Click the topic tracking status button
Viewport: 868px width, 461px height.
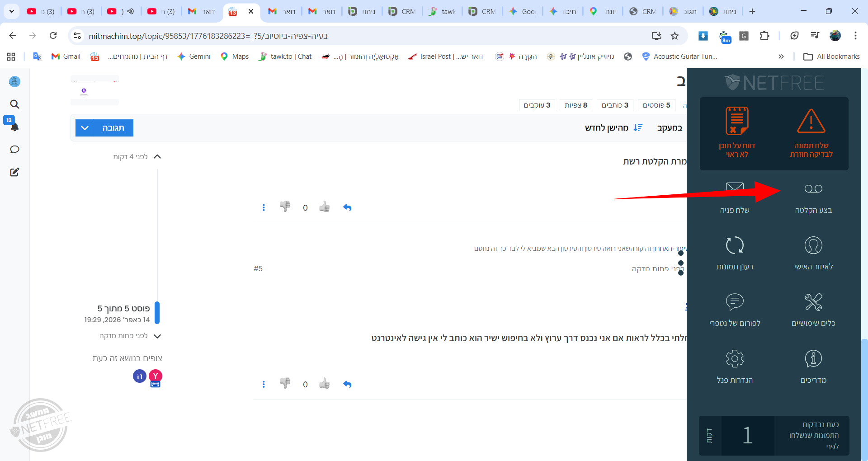pos(669,128)
